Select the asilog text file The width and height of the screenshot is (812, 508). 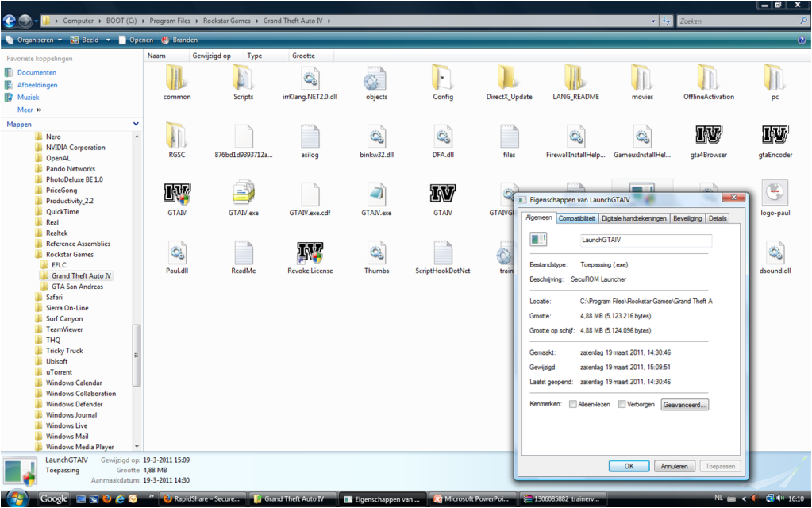[310, 140]
